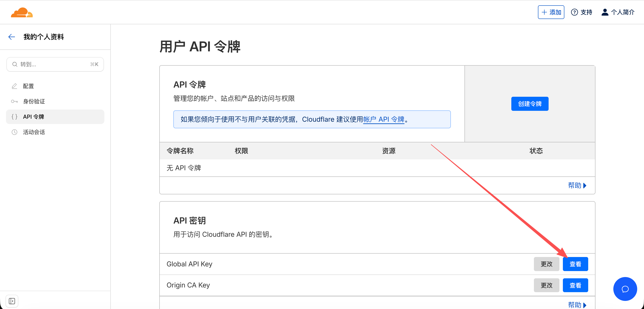Select the braces icon for API 令牌
644x309 pixels.
(14, 117)
